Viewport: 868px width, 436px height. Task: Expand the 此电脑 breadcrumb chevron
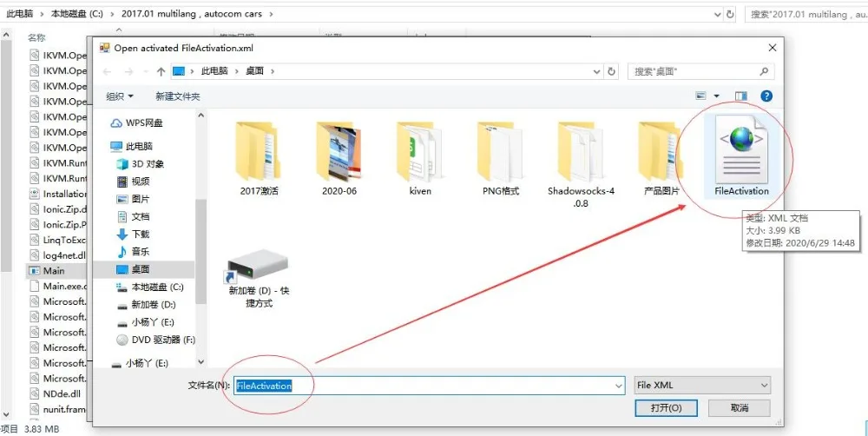click(236, 71)
